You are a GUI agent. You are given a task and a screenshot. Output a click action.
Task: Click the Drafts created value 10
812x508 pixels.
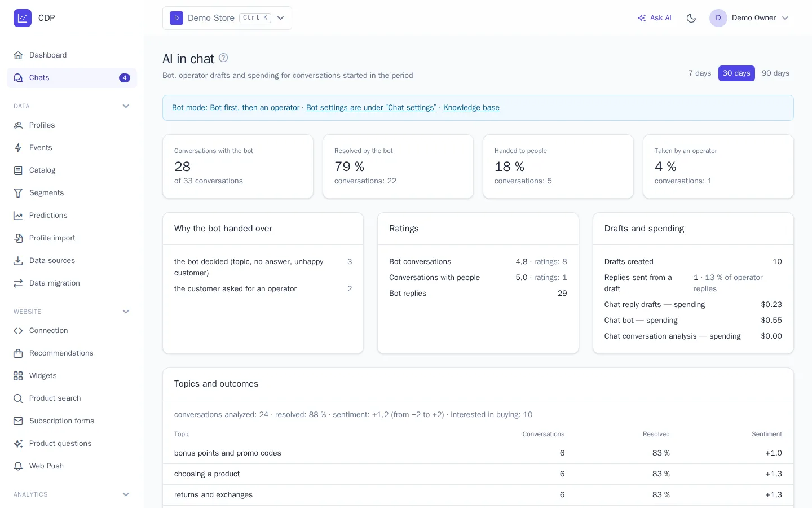[777, 262]
